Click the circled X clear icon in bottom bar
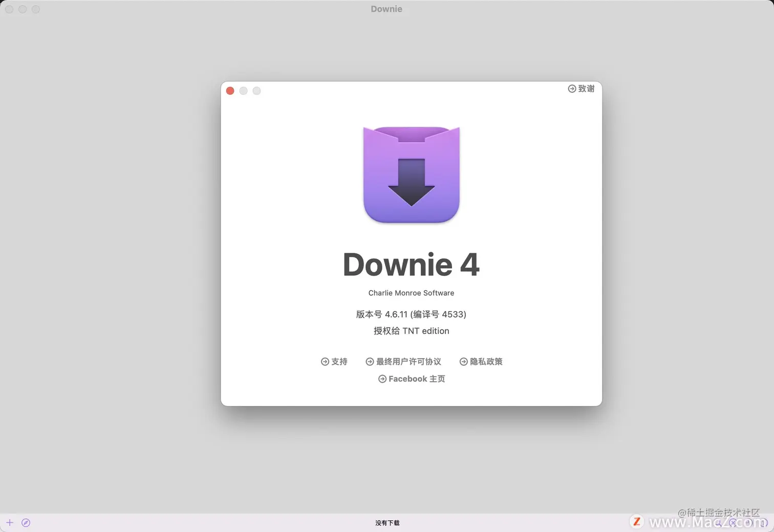The height and width of the screenshot is (532, 774). [x=734, y=522]
